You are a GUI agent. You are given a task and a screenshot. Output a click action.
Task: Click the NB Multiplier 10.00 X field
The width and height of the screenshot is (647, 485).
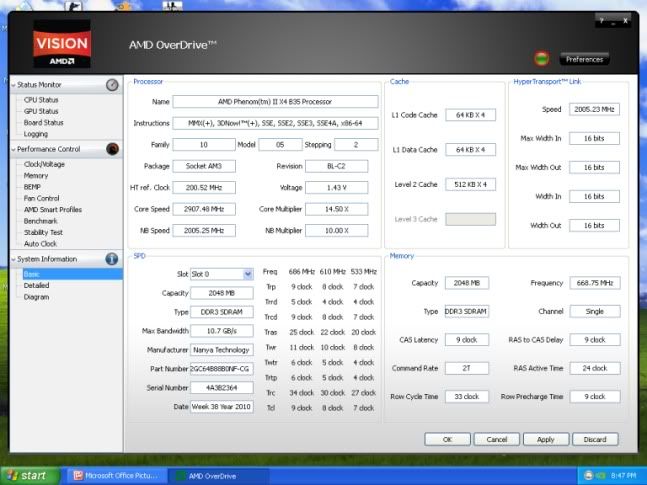[x=337, y=230]
